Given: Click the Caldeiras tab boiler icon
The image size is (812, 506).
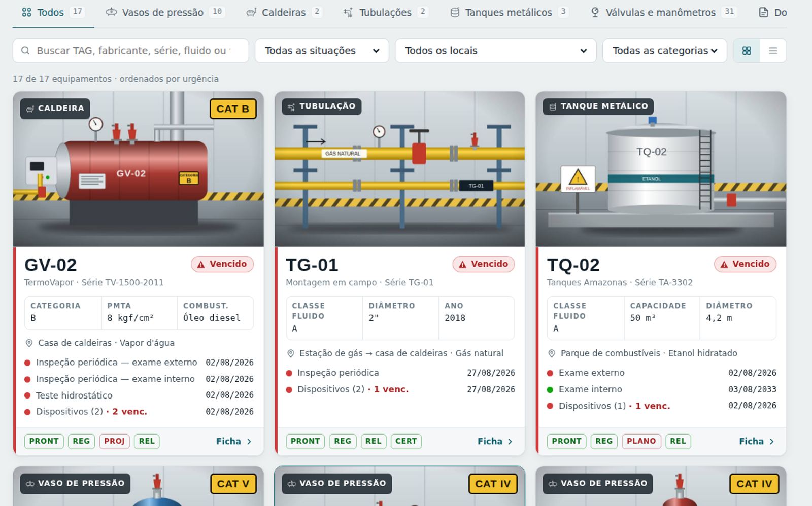Looking at the screenshot, I should pyautogui.click(x=251, y=12).
